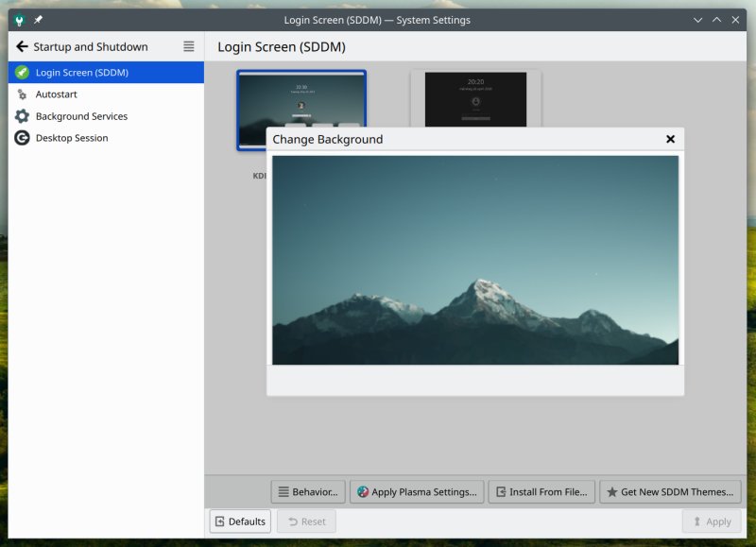756x547 pixels.
Task: Close the Change Background dialog
Action: click(670, 139)
